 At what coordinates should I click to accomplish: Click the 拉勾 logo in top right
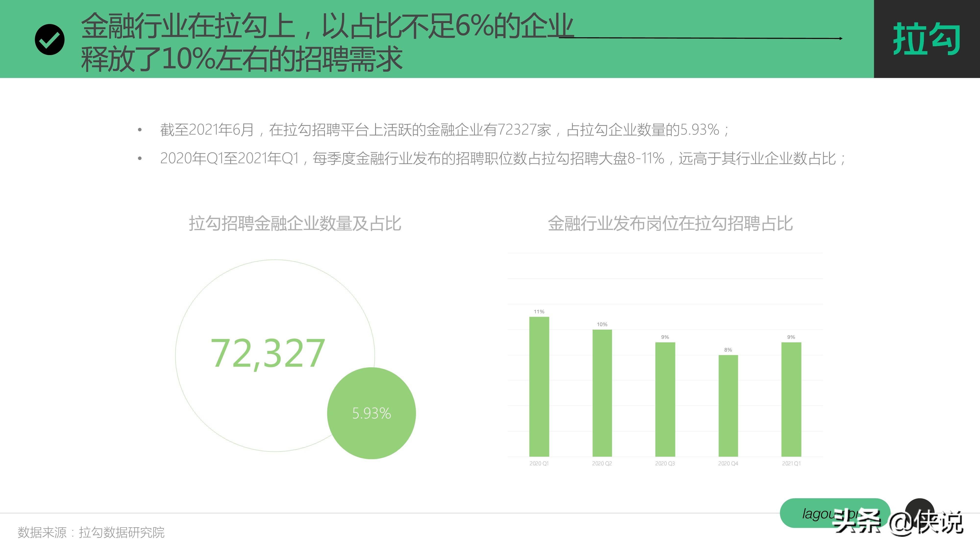click(926, 39)
